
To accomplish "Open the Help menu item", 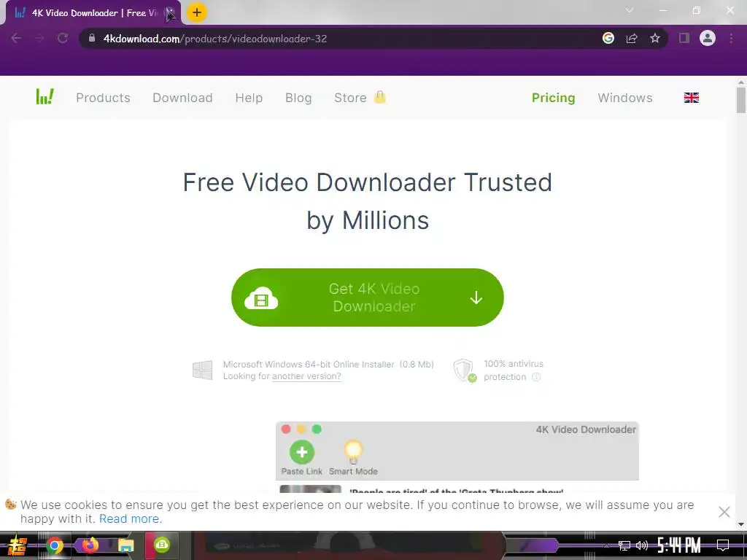I will coord(249,98).
